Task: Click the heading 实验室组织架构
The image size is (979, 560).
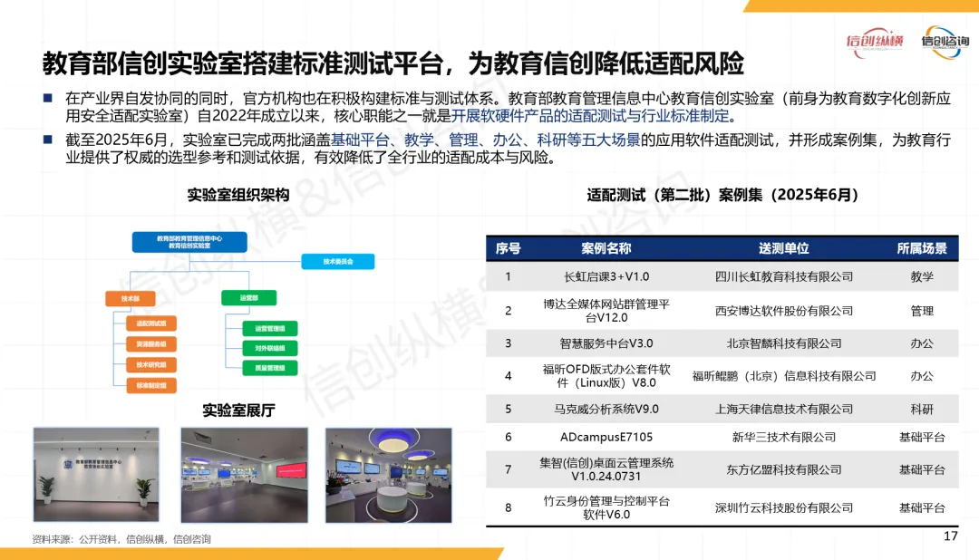Action: pos(237,195)
